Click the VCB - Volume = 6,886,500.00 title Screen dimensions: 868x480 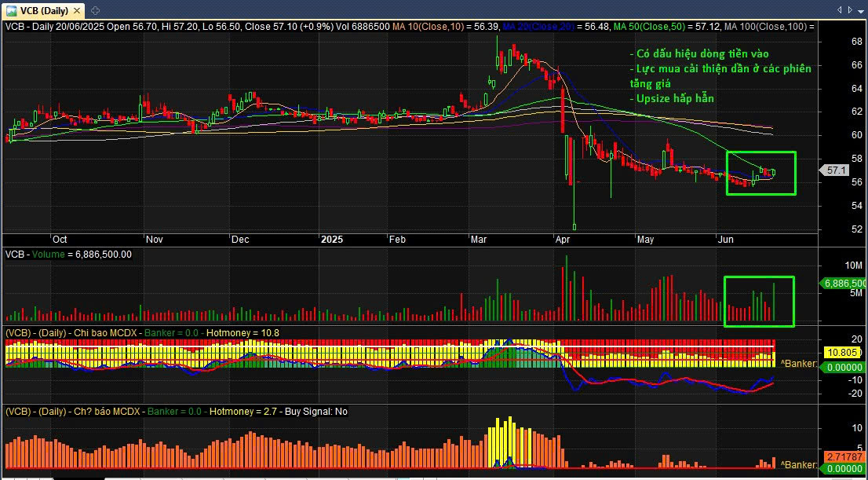(68, 254)
